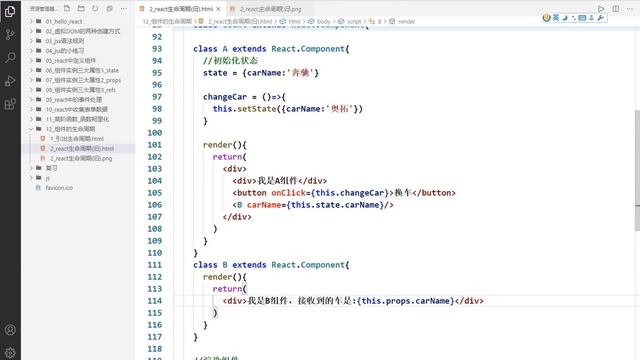Toggle punctuation mode in IME toolbar
This screenshot has height=360, width=640.
(573, 18)
